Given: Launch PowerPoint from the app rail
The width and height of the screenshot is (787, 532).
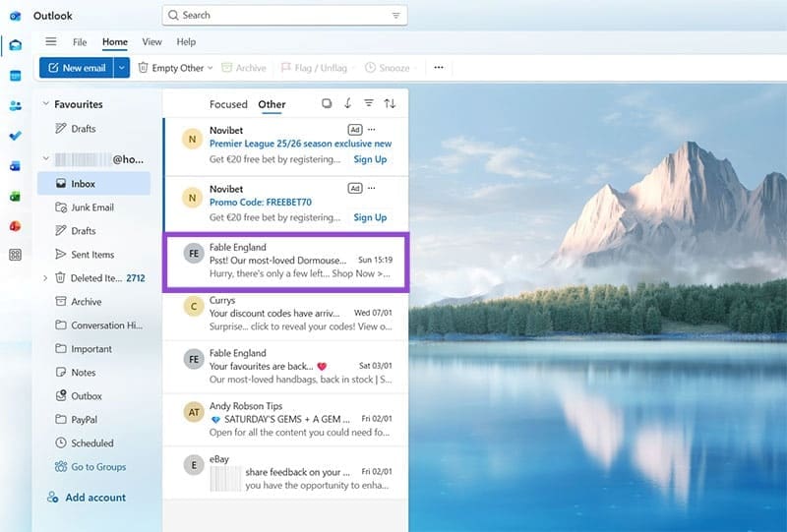Looking at the screenshot, I should [x=15, y=225].
